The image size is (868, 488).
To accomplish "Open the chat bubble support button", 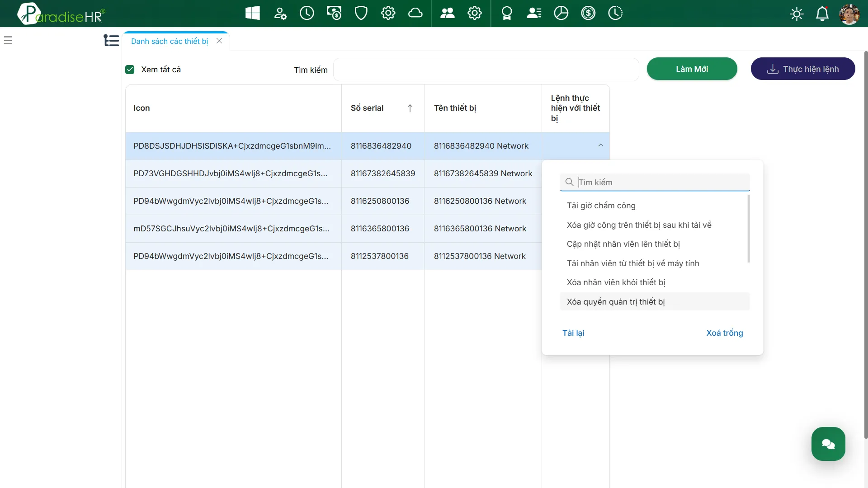I will [x=828, y=444].
